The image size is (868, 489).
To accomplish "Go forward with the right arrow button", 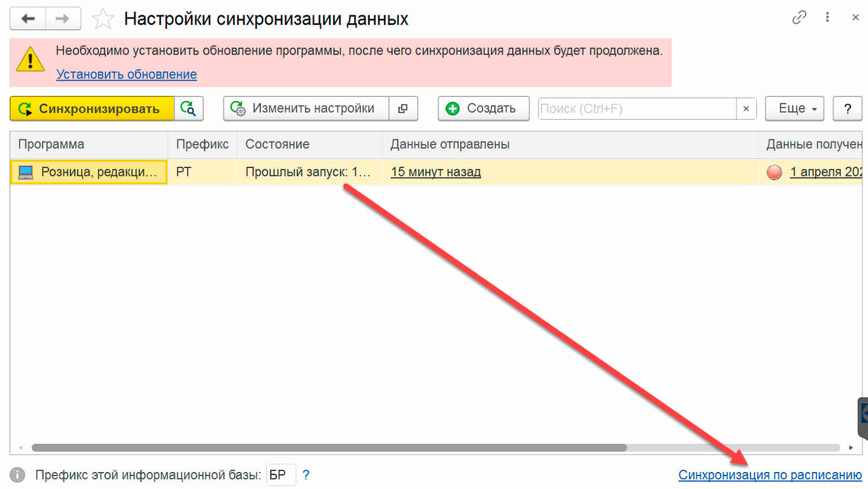I will click(63, 19).
